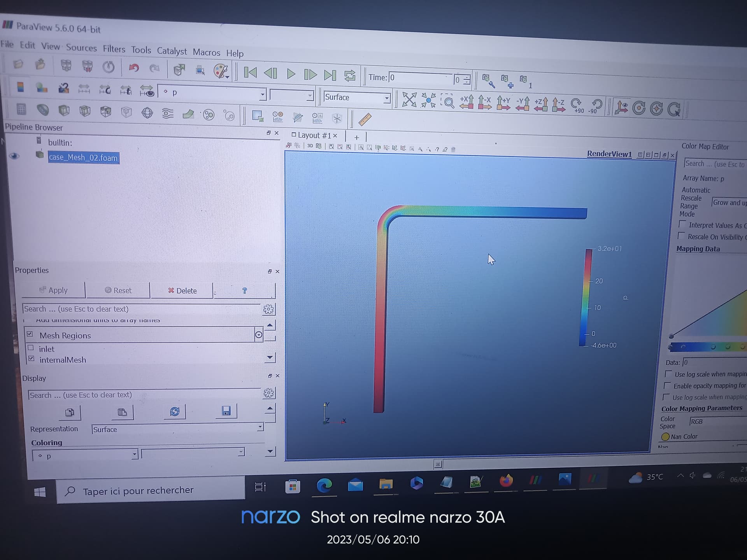Toggle Interpret Values As Categories checkbox

click(x=682, y=224)
